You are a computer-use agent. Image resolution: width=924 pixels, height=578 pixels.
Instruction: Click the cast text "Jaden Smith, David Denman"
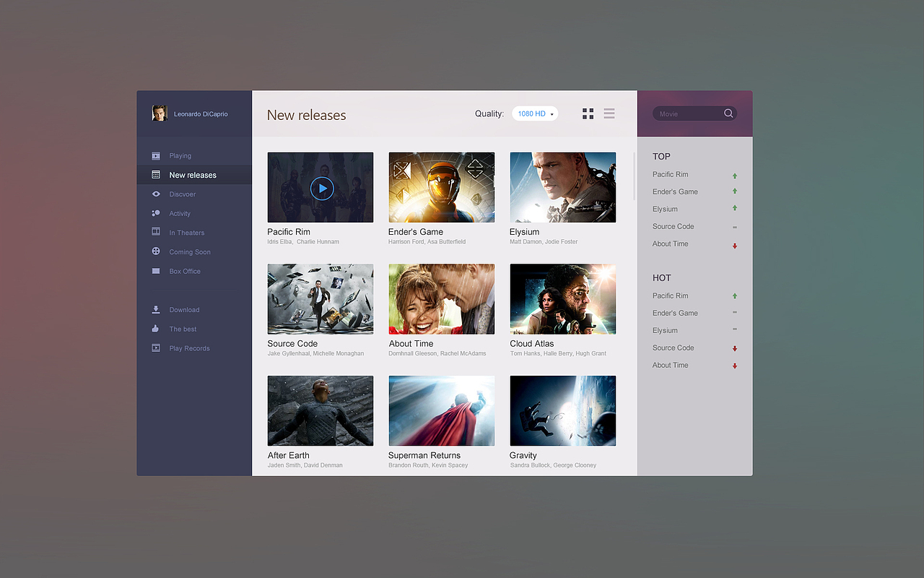[305, 465]
